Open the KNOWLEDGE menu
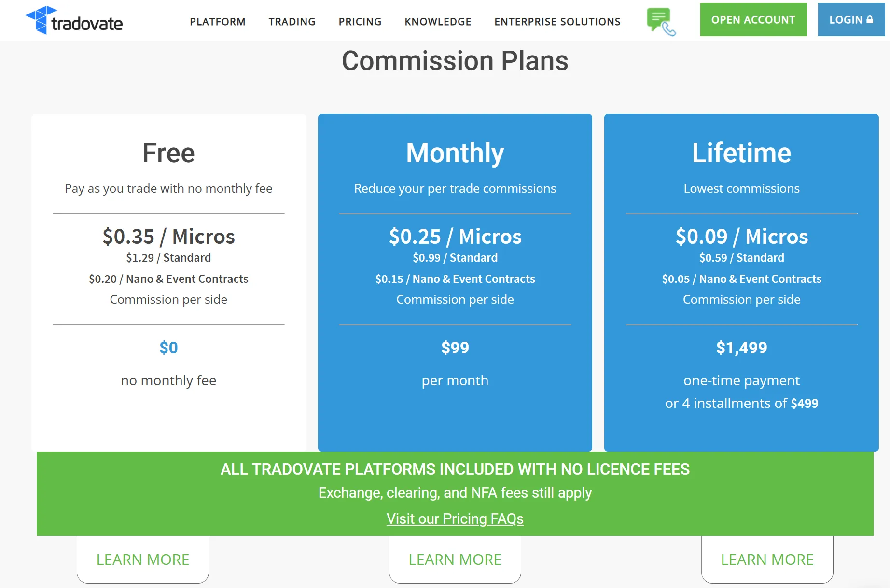 [x=438, y=22]
